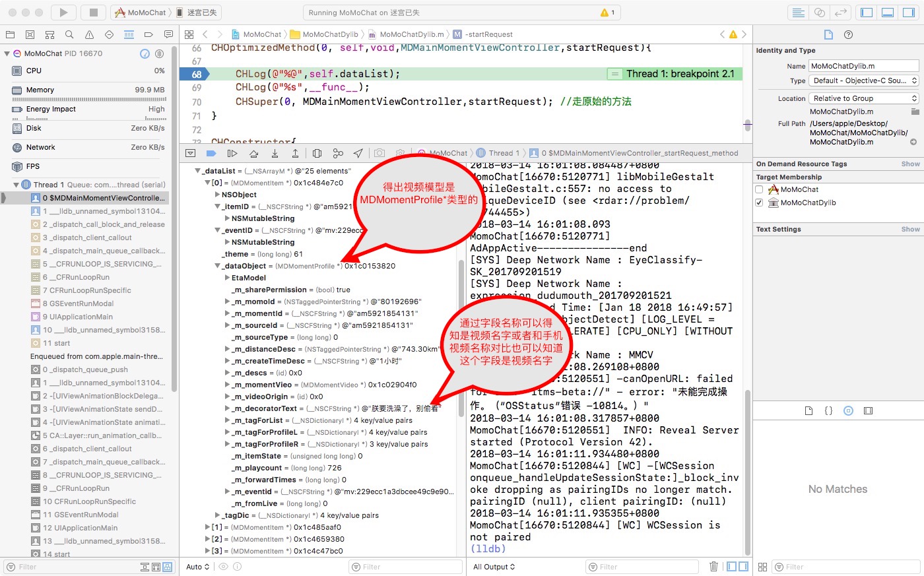Click the Name field MoMoChatDylib.m
The image size is (924, 576).
pyautogui.click(x=864, y=66)
